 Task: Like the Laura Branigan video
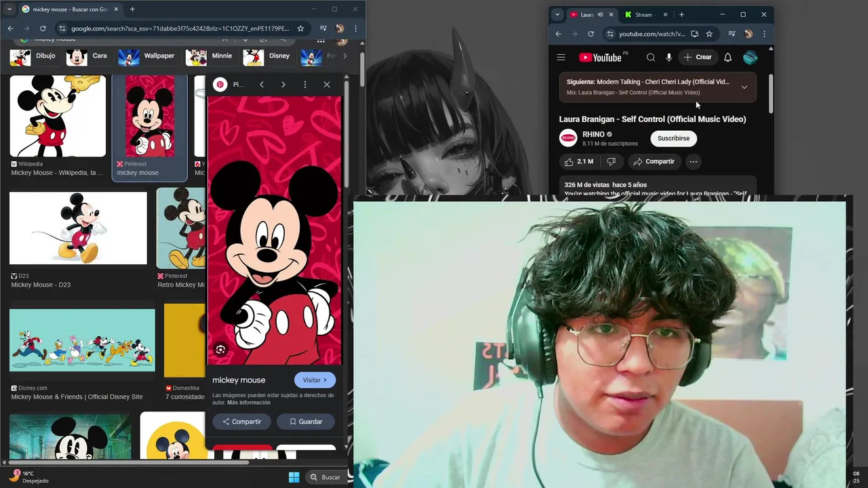[578, 161]
